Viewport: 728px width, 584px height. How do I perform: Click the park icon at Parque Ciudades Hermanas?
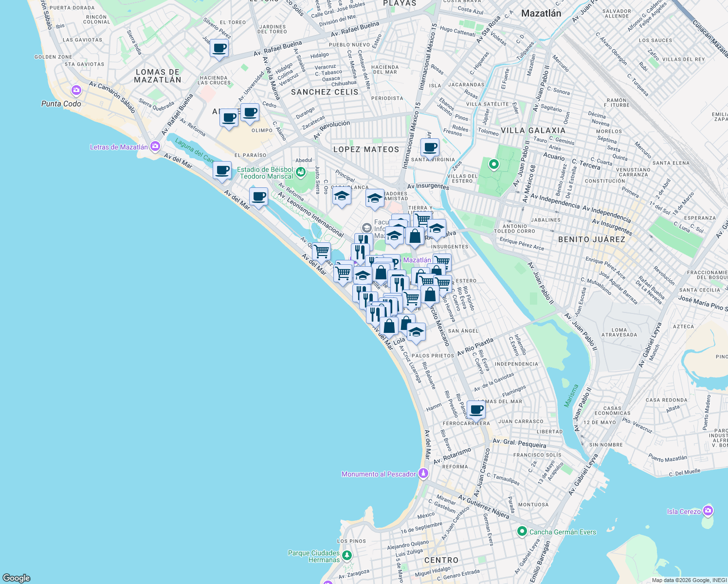click(346, 554)
